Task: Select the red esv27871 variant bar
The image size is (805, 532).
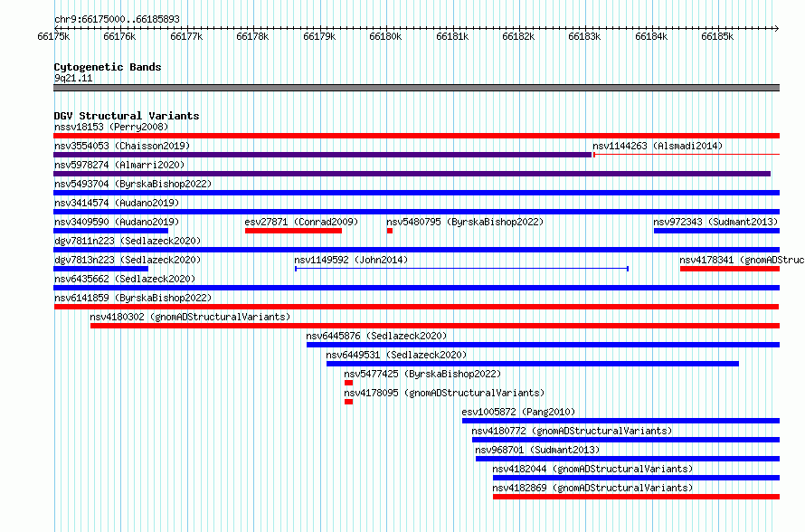Action: tap(293, 231)
